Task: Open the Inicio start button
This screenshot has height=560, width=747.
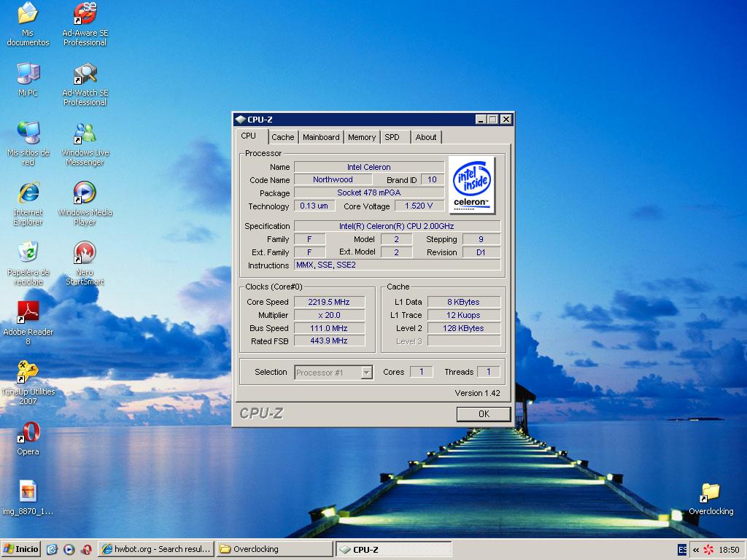Action: 21,549
